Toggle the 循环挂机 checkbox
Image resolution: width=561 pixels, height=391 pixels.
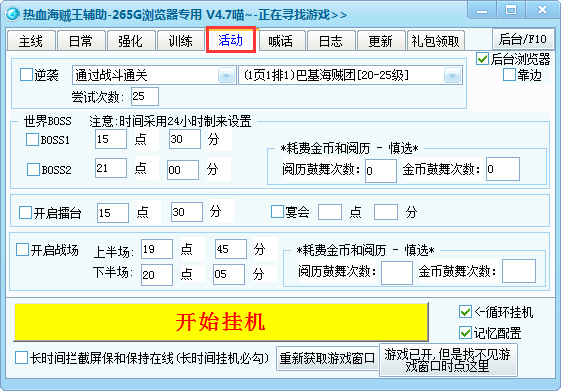(465, 312)
